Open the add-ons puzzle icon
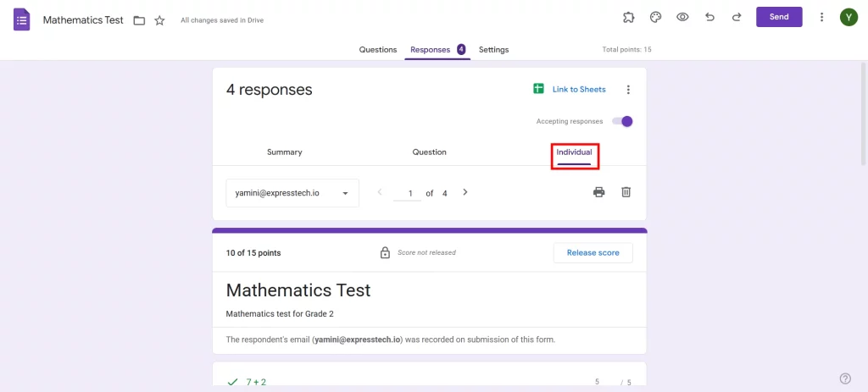The height and width of the screenshot is (392, 868). point(628,17)
